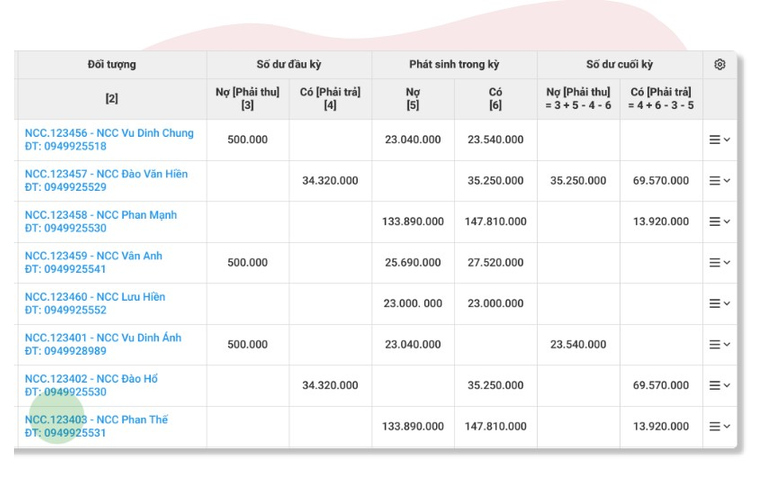
Task: Open supplier NCC.123457 - NCC Đào Văn Hiến
Action: point(106,174)
